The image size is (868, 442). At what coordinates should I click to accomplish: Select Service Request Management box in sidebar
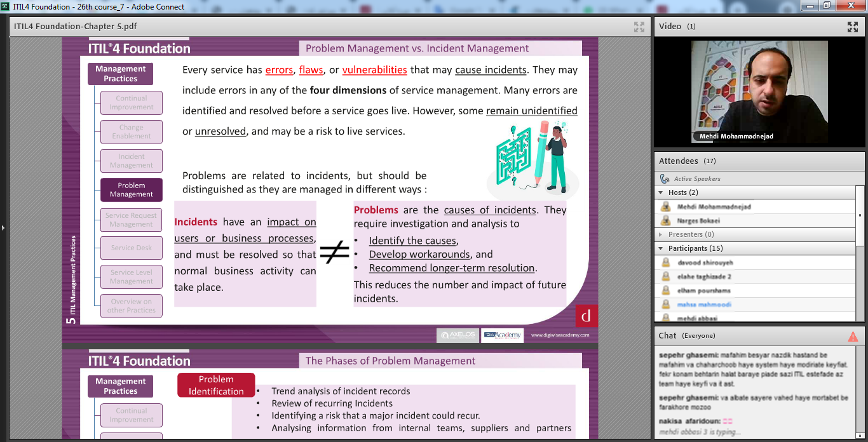pos(132,220)
